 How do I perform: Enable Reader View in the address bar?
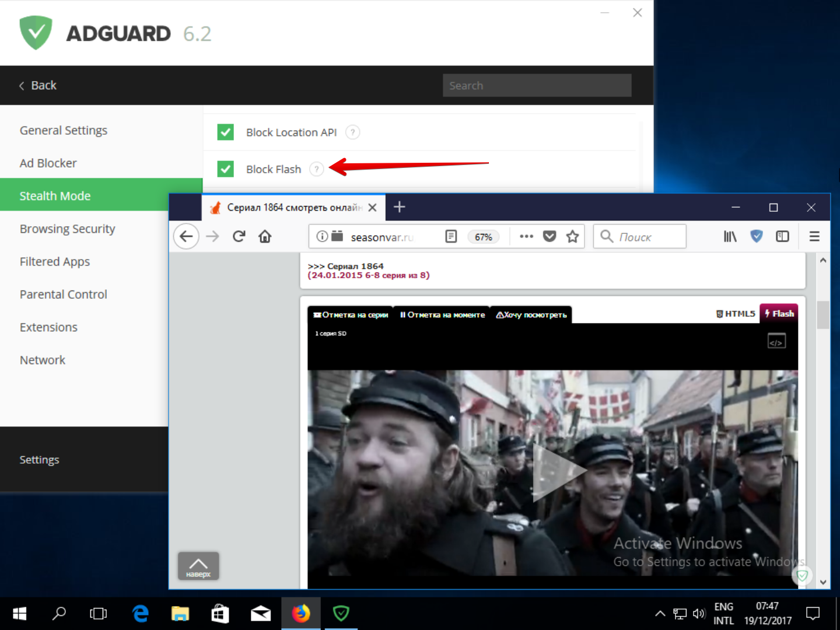451,236
